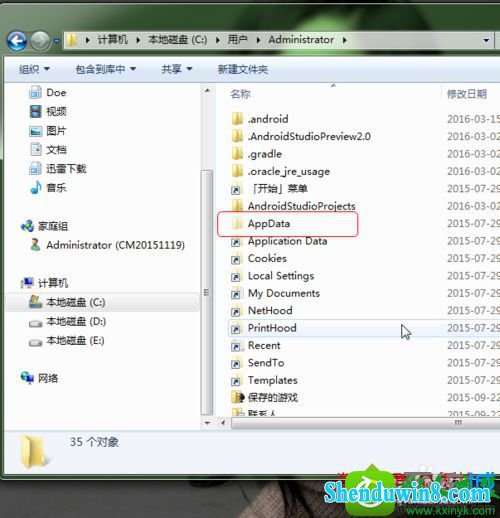This screenshot has width=500, height=518.
Task: Click the greyed Forward navigation arrow
Action: (40, 41)
